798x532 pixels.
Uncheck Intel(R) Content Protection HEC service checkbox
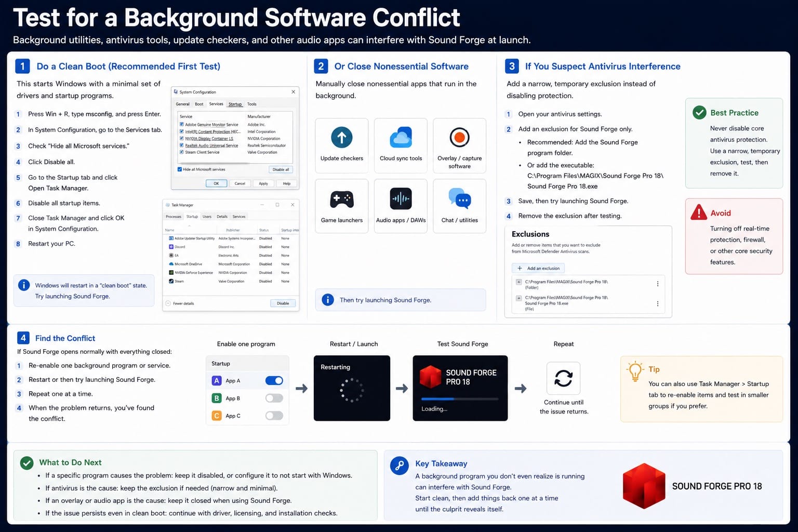point(181,131)
